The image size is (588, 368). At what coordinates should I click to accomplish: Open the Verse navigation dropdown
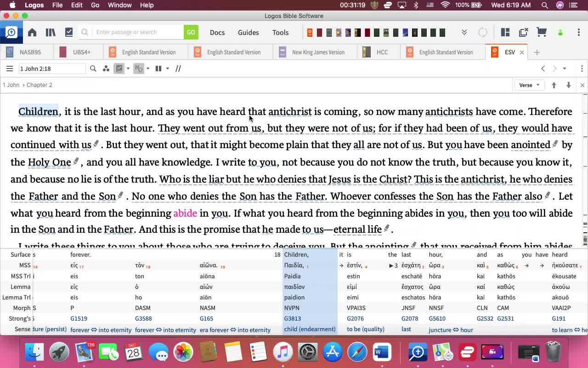pos(529,85)
